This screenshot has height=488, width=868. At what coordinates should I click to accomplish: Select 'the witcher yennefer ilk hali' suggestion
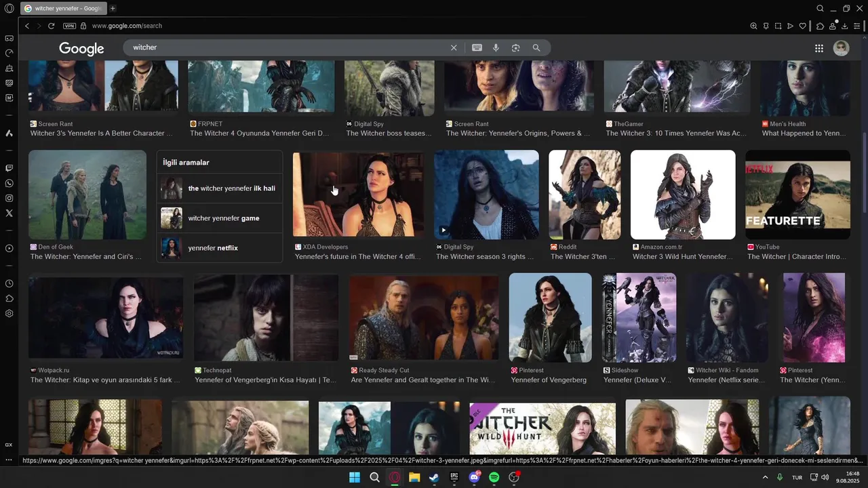point(220,188)
